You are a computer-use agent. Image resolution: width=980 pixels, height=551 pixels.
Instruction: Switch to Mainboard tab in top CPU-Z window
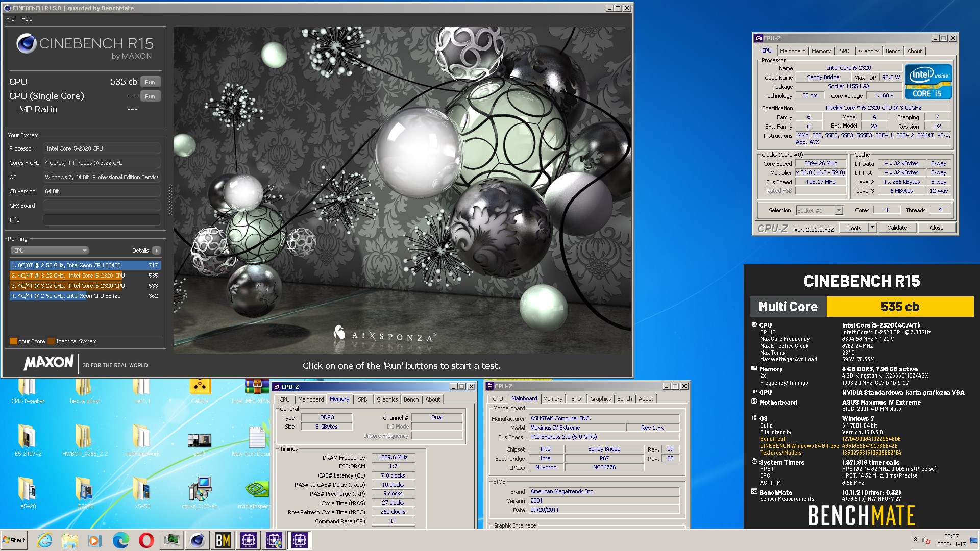[793, 51]
